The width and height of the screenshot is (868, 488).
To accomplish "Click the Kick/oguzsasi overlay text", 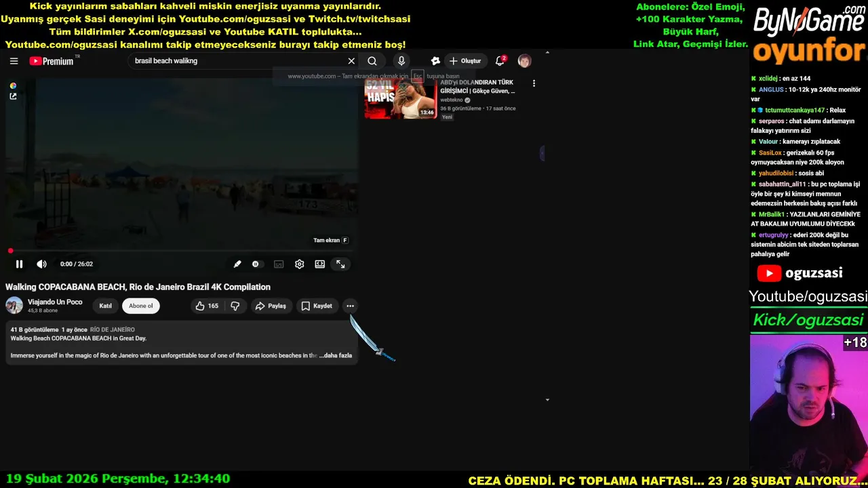I will point(808,320).
